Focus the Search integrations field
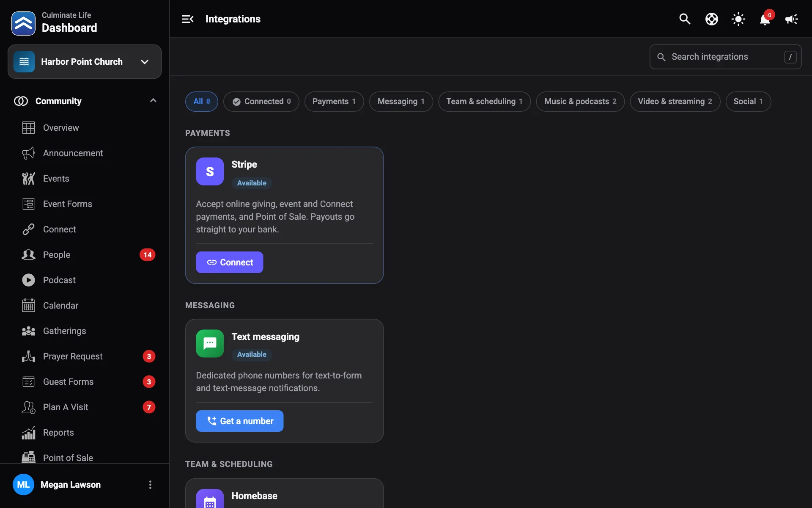 (x=725, y=57)
